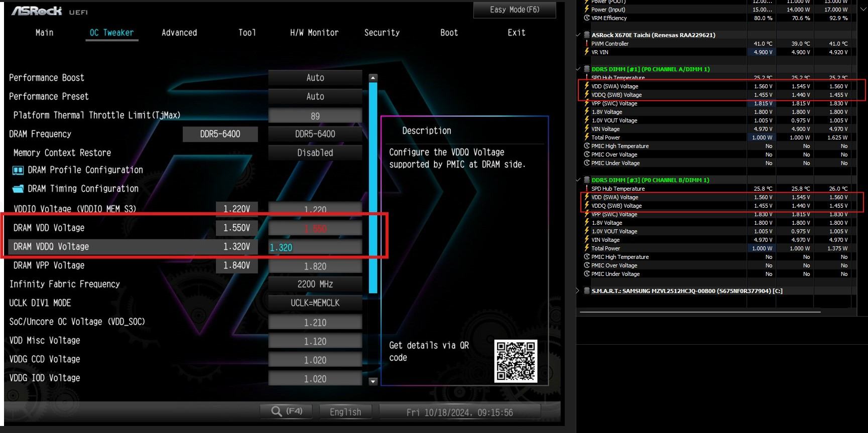Edit VDD Misc Voltage 1.120 field
Viewport: 868px width, 433px height.
coord(315,341)
